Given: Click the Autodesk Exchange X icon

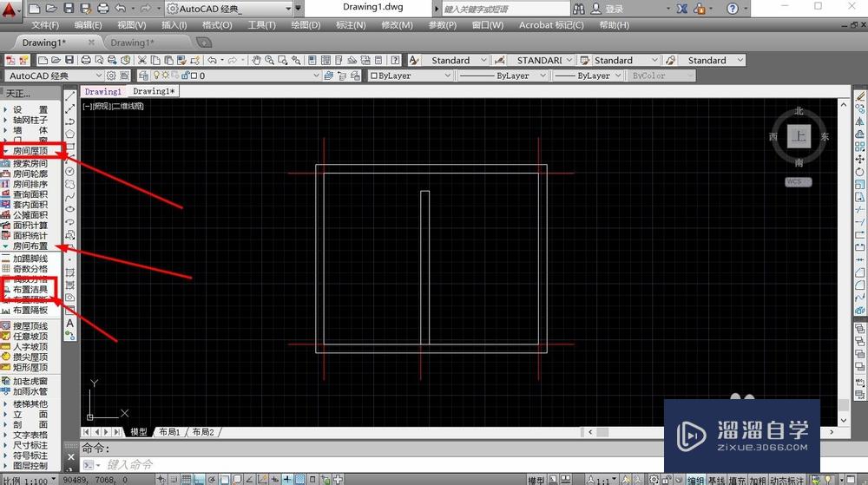Looking at the screenshot, I should click(682, 9).
